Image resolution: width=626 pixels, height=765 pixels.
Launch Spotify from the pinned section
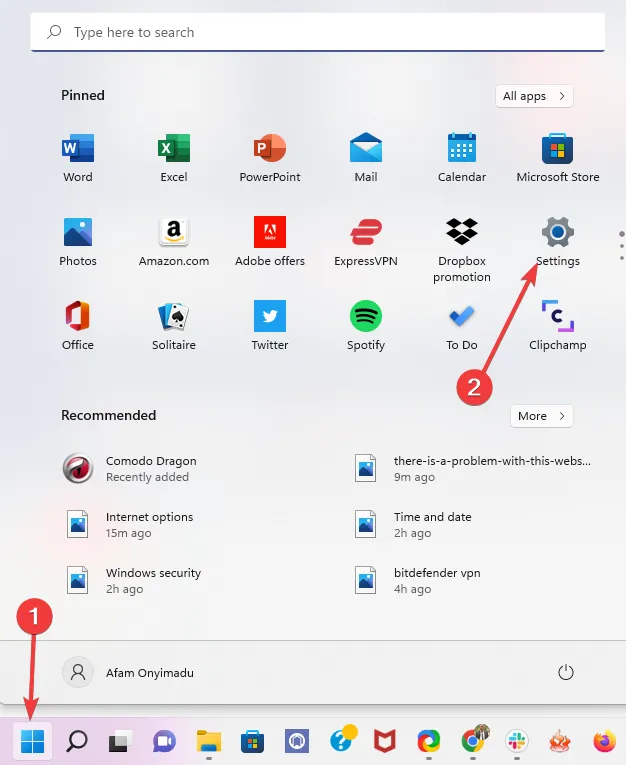366,325
